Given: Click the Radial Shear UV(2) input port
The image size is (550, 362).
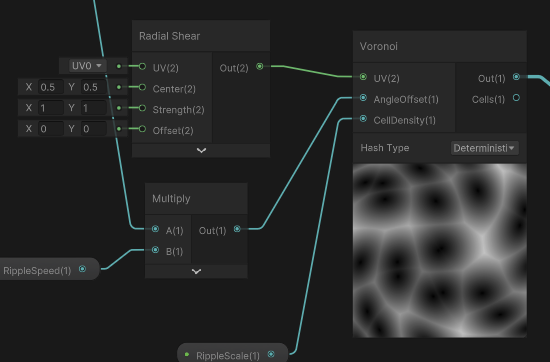Looking at the screenshot, I should point(142,66).
